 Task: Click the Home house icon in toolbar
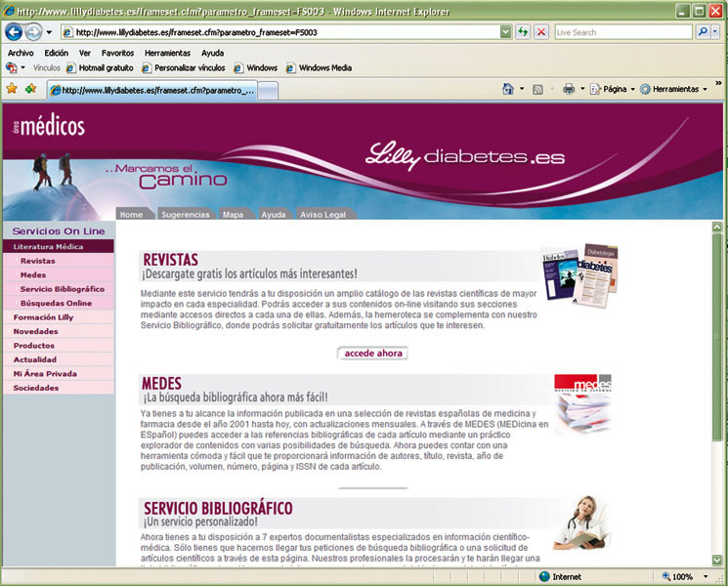508,89
